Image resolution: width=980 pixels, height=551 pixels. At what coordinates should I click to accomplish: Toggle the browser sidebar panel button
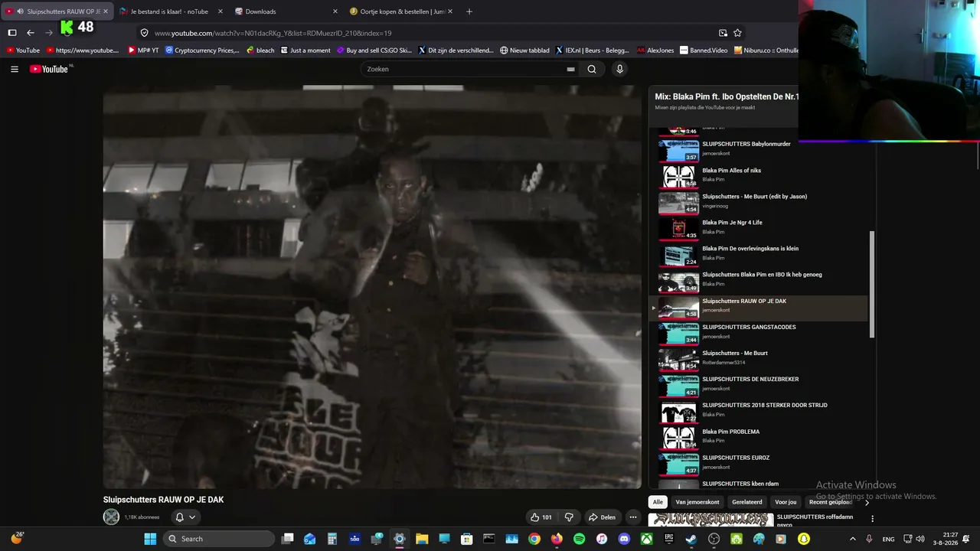point(12,33)
